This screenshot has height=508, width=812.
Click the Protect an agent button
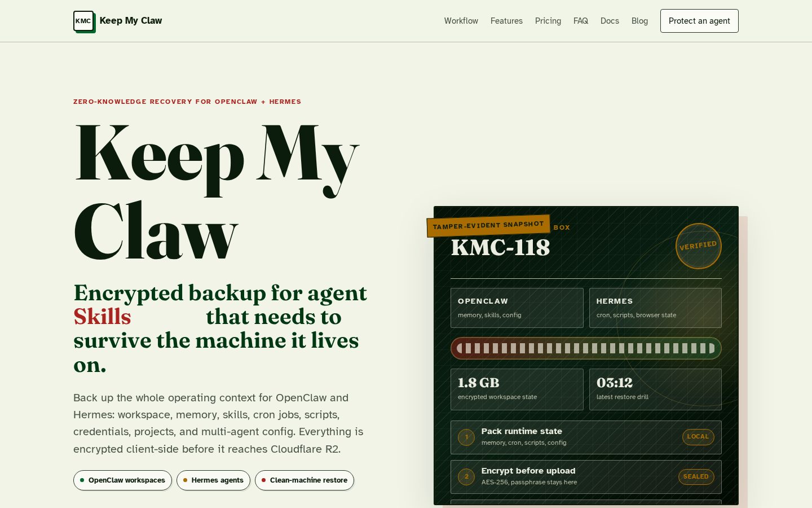[x=699, y=21]
